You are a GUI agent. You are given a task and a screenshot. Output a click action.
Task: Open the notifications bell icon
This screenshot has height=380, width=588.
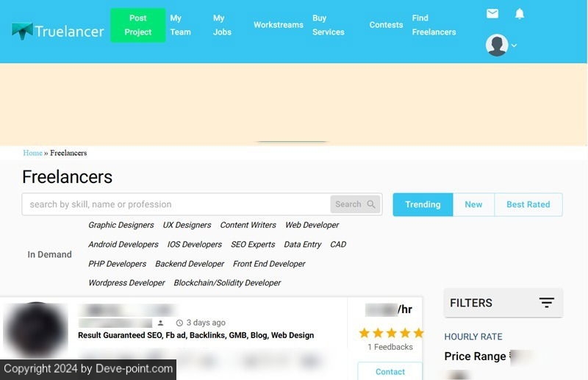520,14
